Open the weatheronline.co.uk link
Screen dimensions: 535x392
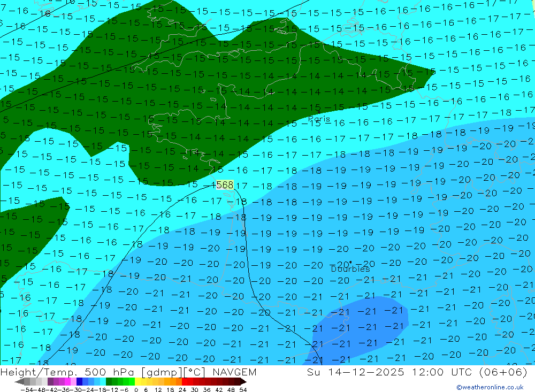(x=490, y=387)
